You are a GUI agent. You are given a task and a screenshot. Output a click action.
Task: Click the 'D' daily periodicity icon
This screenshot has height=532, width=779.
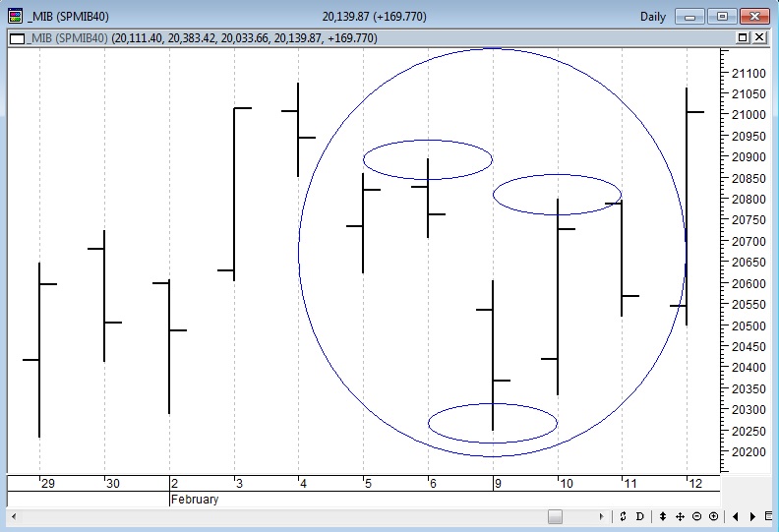click(x=639, y=516)
